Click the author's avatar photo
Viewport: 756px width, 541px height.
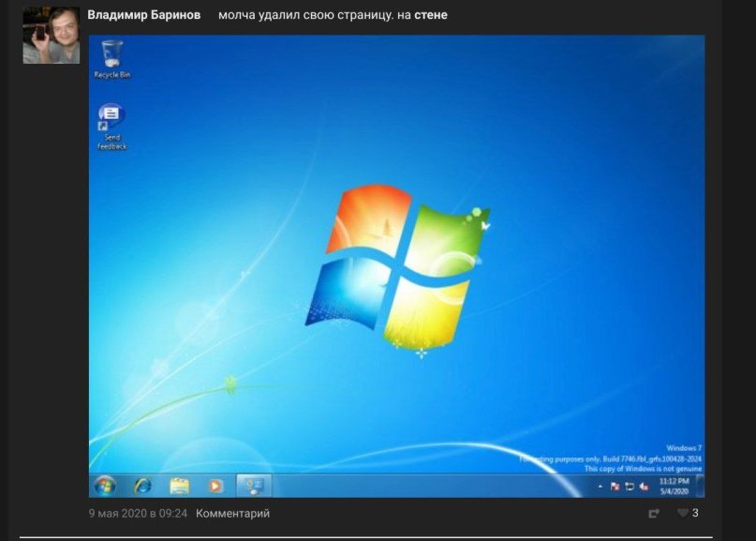coord(52,36)
